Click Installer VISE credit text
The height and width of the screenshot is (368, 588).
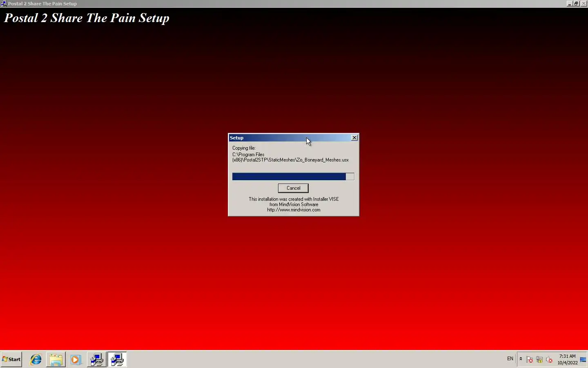click(x=294, y=199)
